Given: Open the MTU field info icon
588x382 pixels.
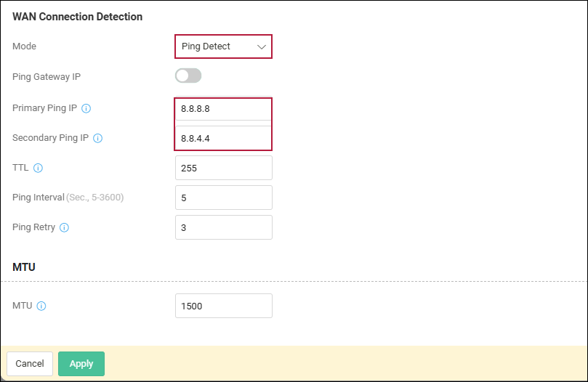Looking at the screenshot, I should [41, 306].
